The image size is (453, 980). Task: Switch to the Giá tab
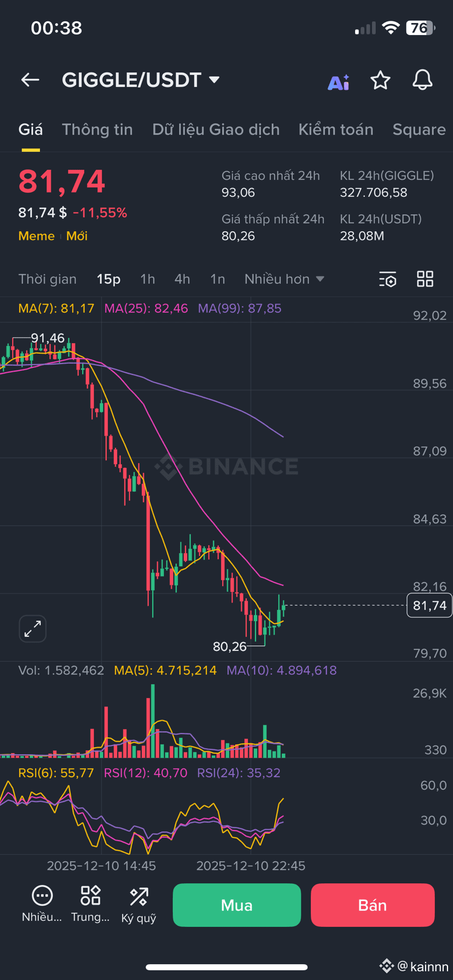click(31, 130)
